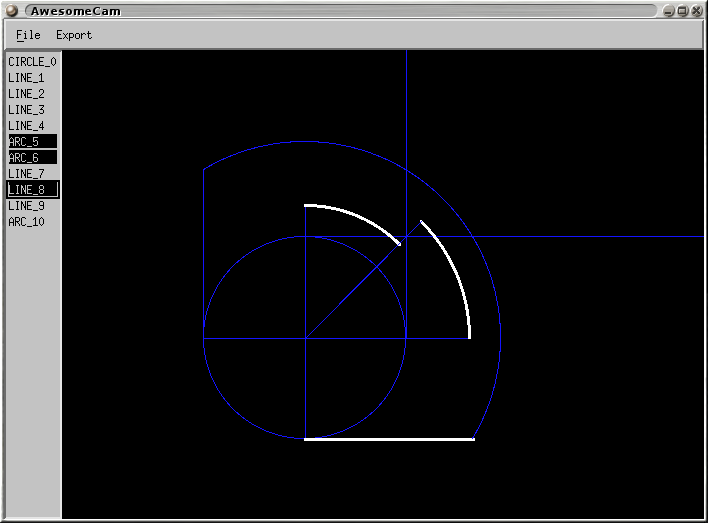Click the white inner arc left of the diagonal
708x523 pixels.
tap(357, 217)
